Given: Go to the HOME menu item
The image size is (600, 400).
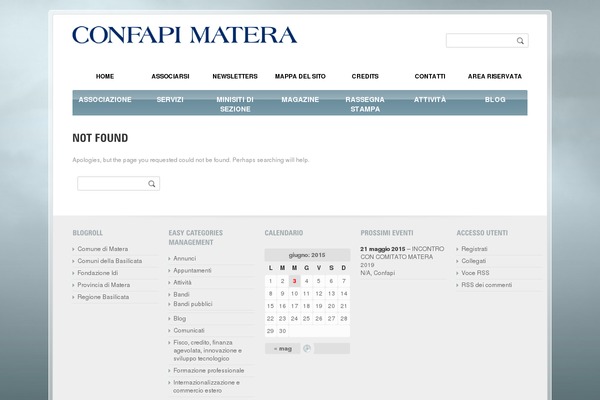Looking at the screenshot, I should point(105,76).
